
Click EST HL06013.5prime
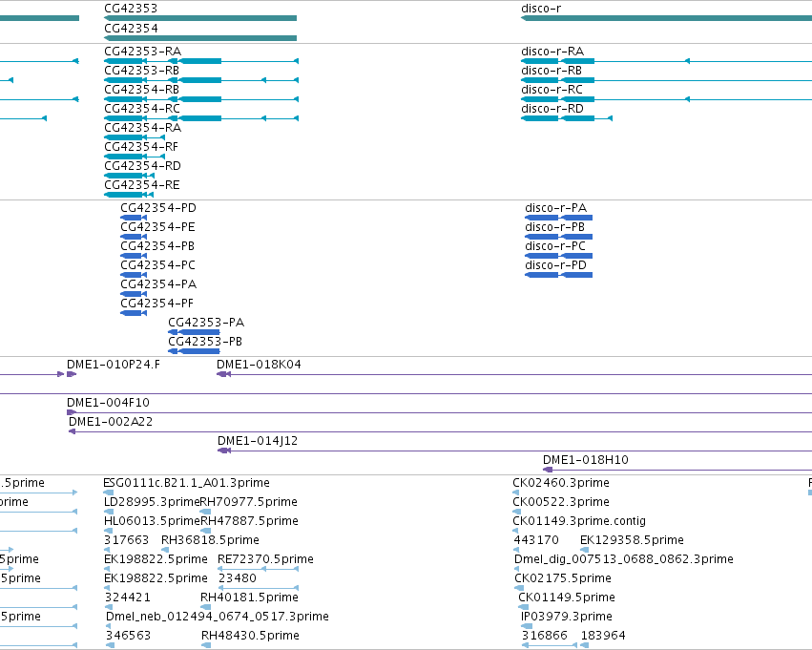(x=108, y=531)
